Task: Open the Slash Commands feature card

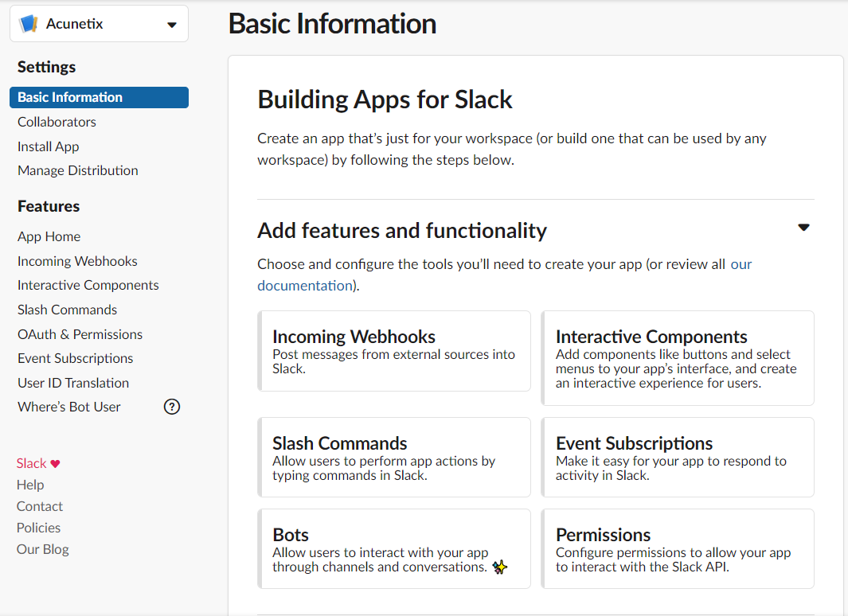Action: pos(394,457)
